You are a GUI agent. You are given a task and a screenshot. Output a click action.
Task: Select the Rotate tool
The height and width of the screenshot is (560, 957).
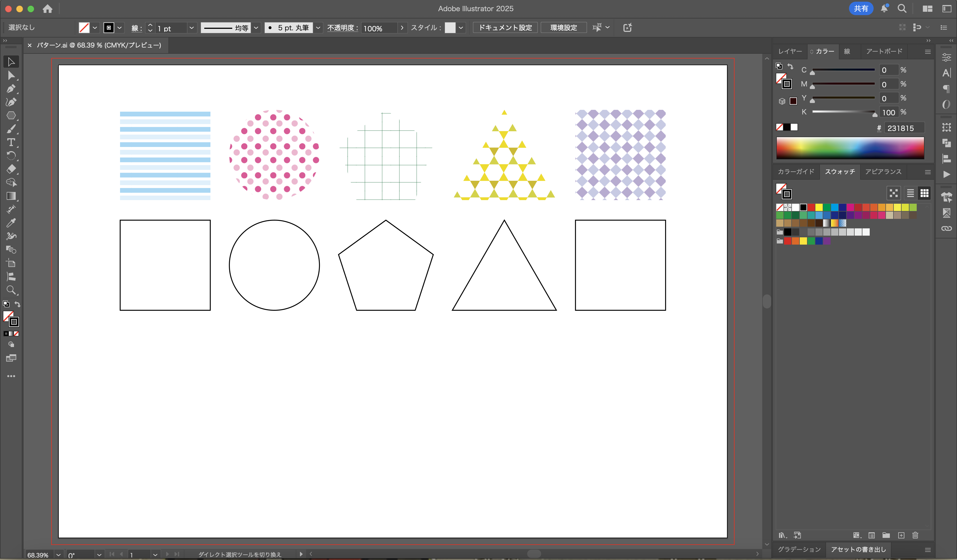point(11,156)
